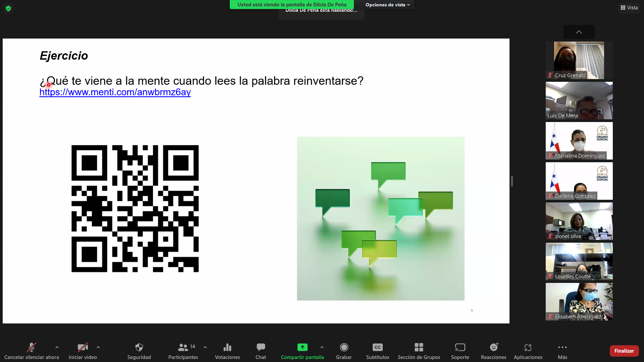Select Lourdes Coutté video thumbnail
The height and width of the screenshot is (362, 644).
(579, 261)
